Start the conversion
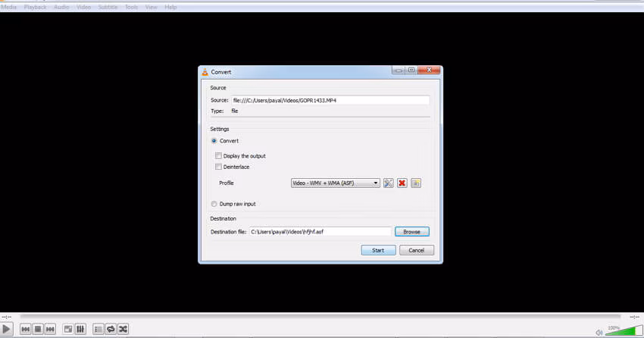The image size is (644, 338). (378, 250)
